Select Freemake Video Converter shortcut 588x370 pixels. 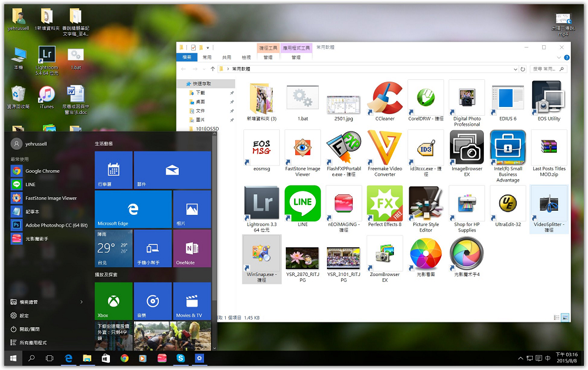385,153
